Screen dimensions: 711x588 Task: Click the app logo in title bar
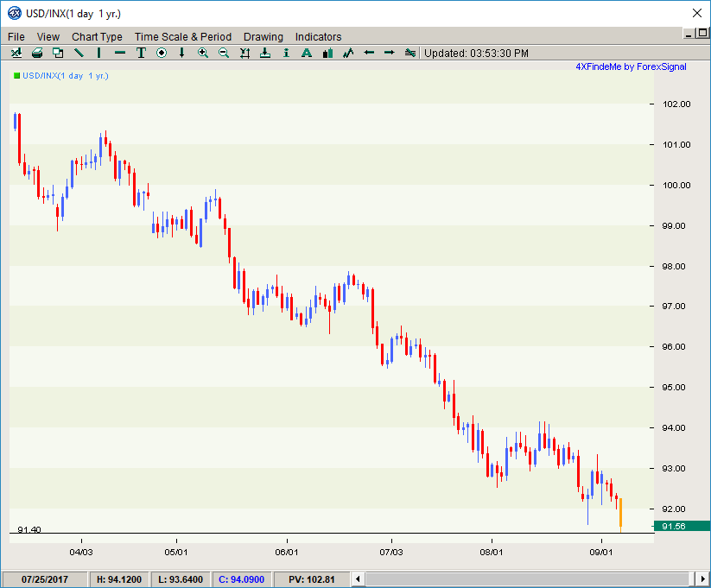click(14, 14)
